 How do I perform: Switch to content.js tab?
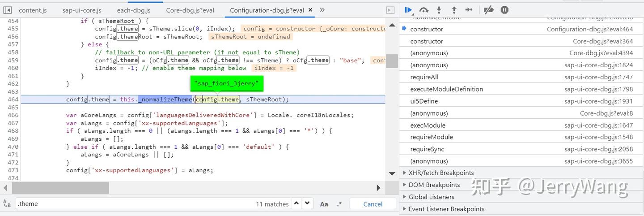click(33, 10)
